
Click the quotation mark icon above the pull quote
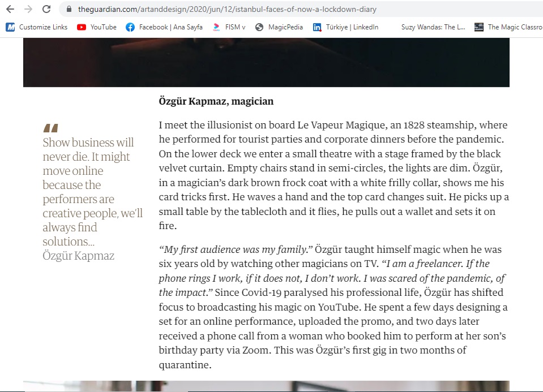pos(50,128)
